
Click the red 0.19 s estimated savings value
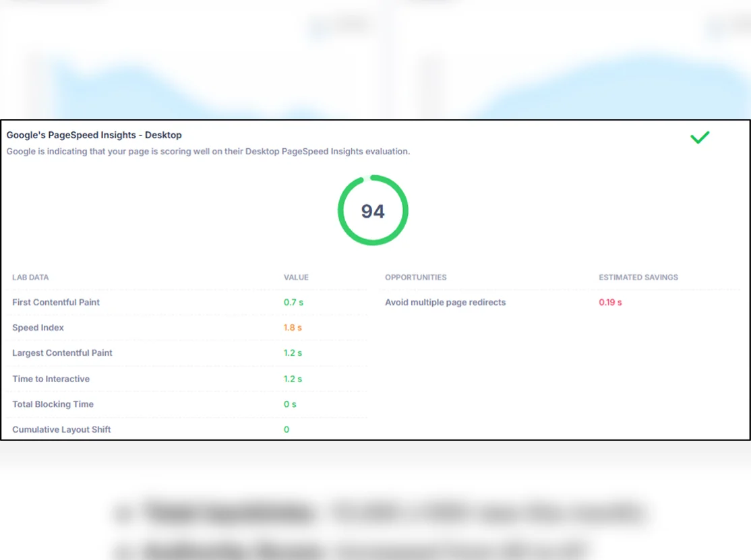point(610,303)
